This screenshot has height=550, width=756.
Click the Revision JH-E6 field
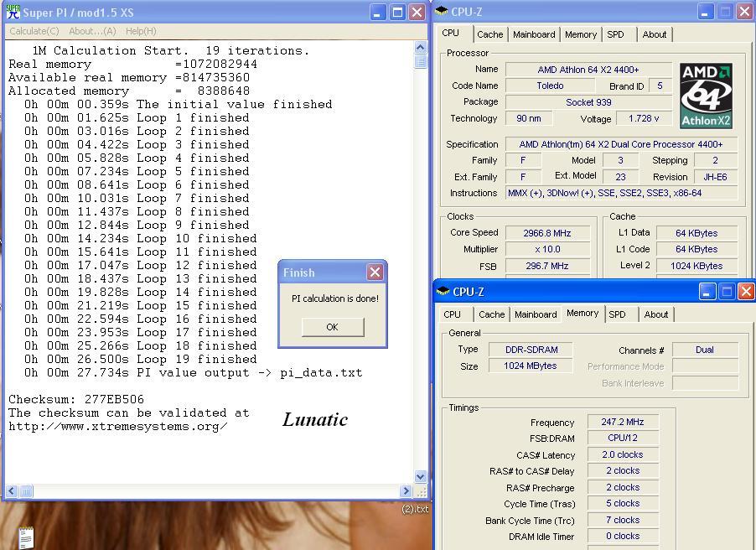[x=715, y=177]
